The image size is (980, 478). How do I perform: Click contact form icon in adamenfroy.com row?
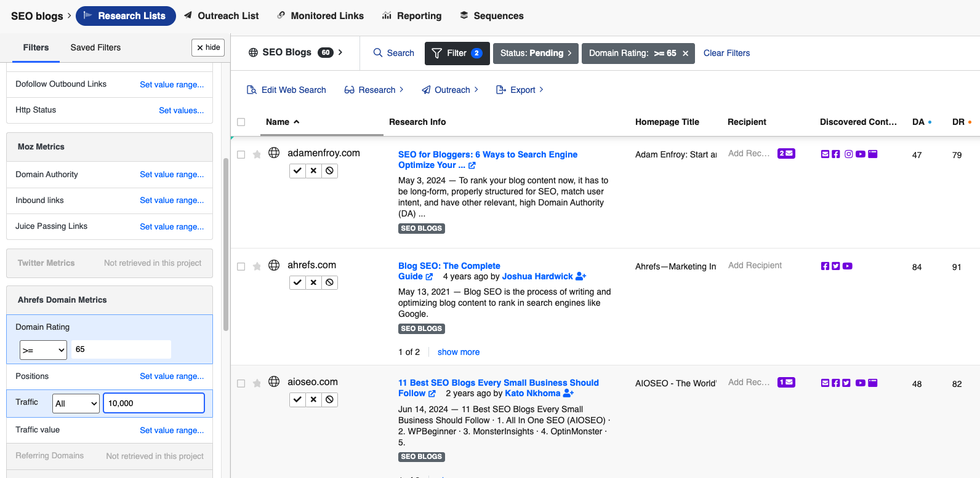coord(873,154)
